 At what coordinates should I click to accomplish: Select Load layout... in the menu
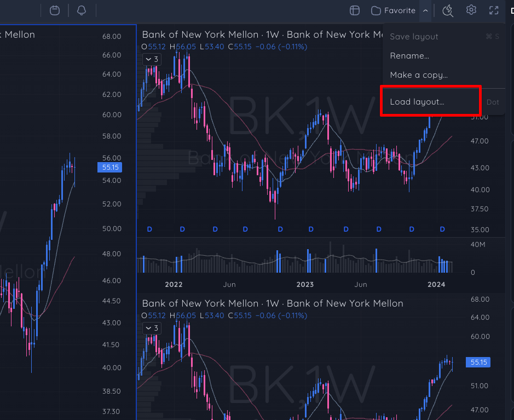(444, 102)
